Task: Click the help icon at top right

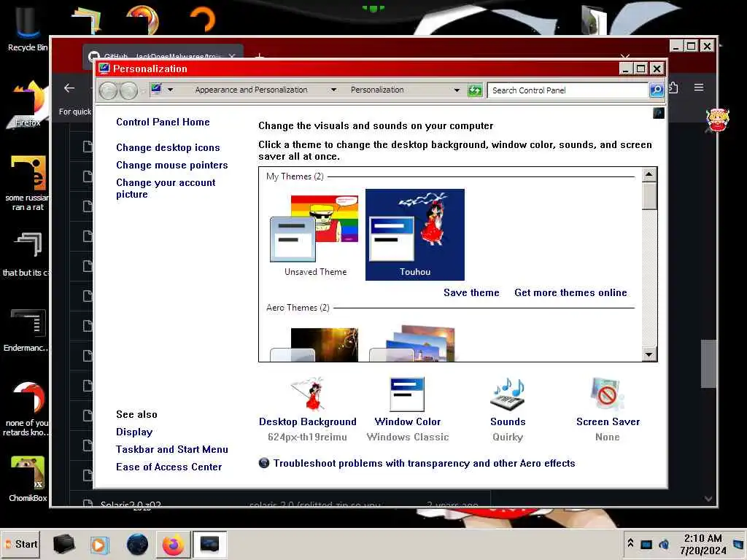Action: click(x=659, y=113)
